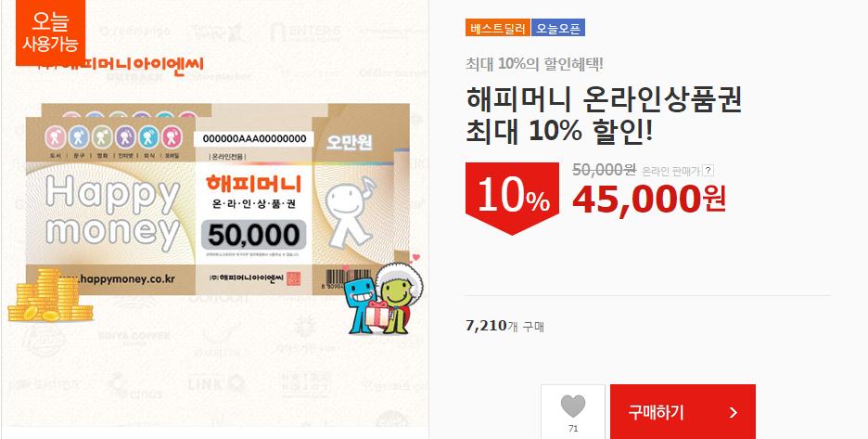Screen dimensions: 868x439
Task: Click the 45,000원 sale price
Action: click(x=649, y=199)
